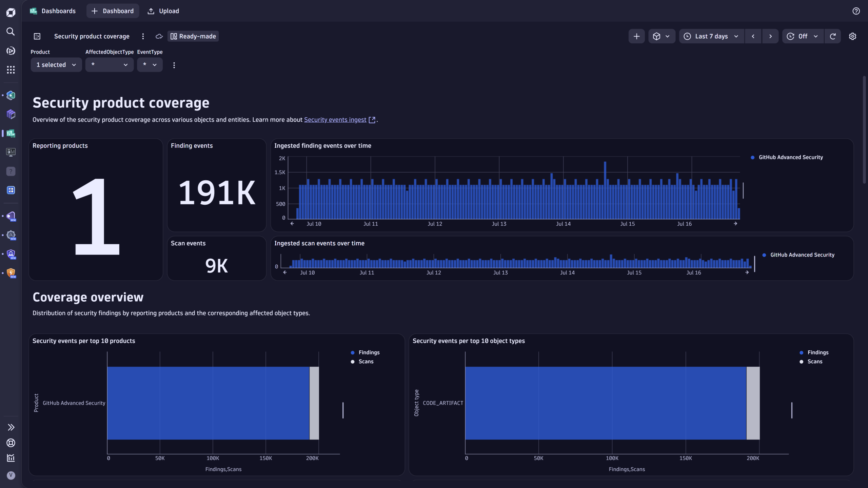Open the help menu at top right
This screenshot has width=868, height=488.
(856, 11)
